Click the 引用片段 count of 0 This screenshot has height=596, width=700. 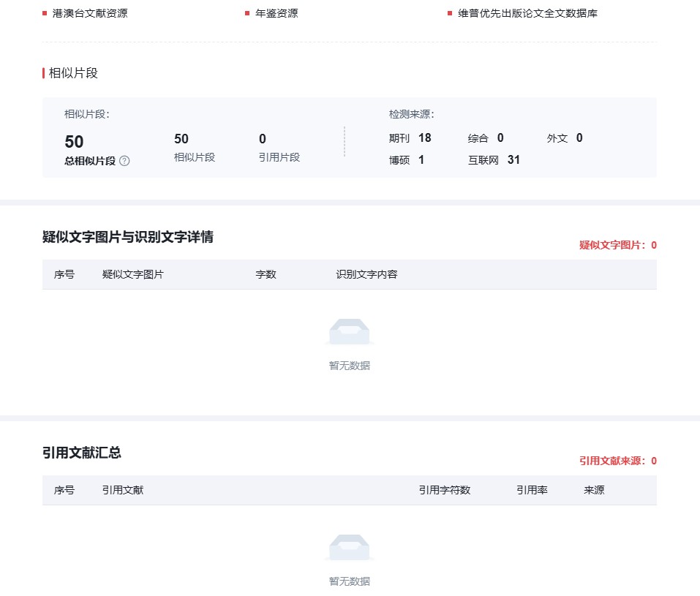[263, 139]
